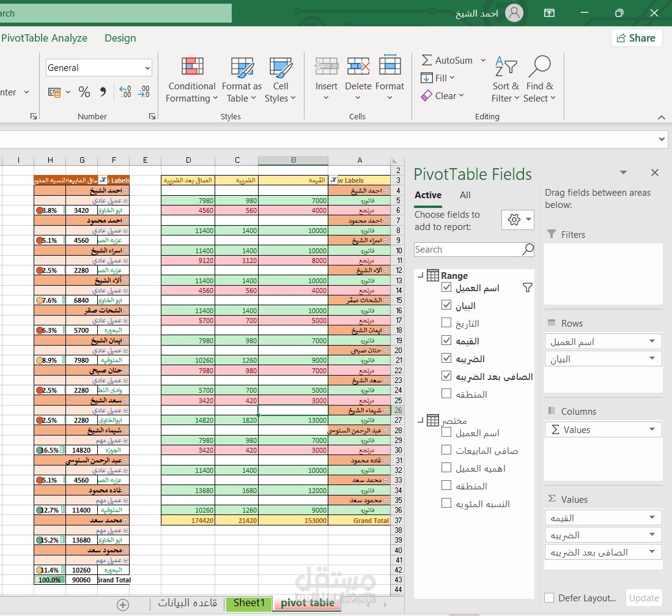Viewport: 672px width, 616px height.
Task: Switch to قاعده البيانات sheet tab
Action: (x=188, y=603)
